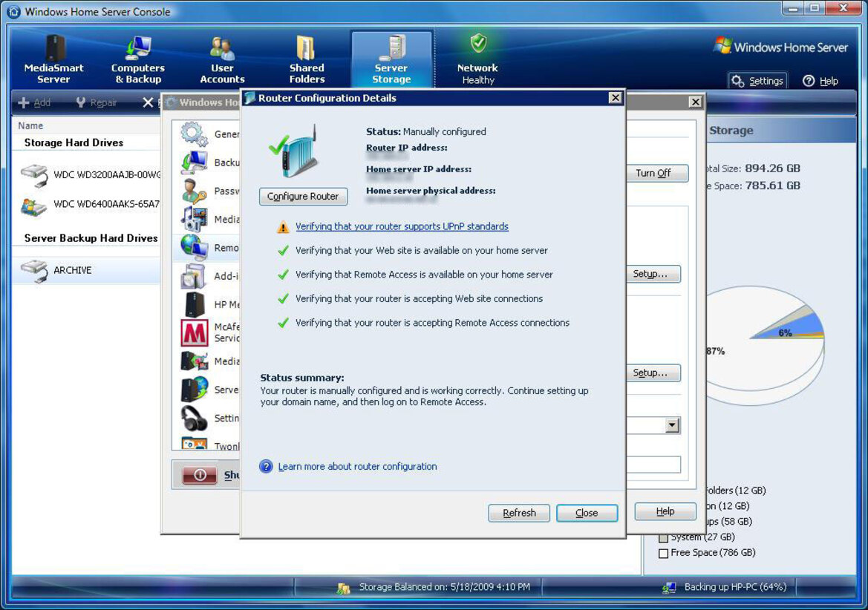
Task: Click the Router Configuration title icon
Action: click(249, 98)
